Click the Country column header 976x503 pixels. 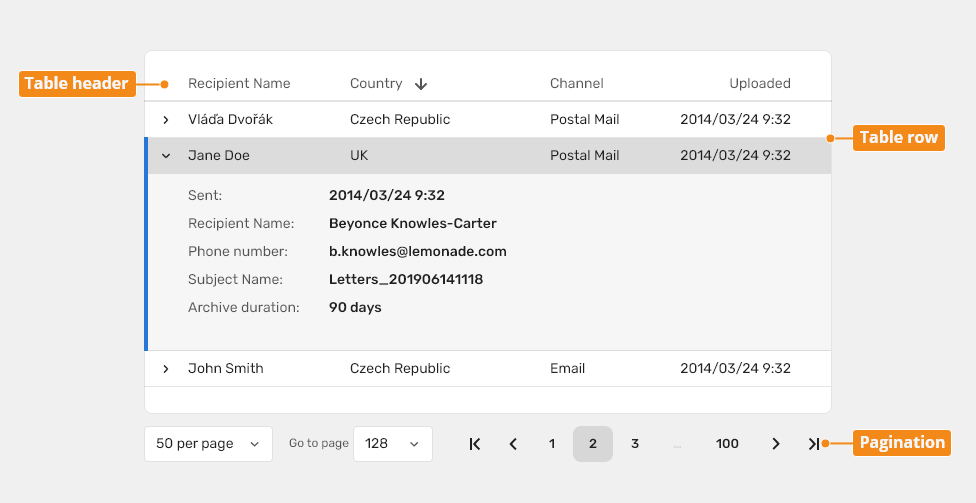point(376,83)
